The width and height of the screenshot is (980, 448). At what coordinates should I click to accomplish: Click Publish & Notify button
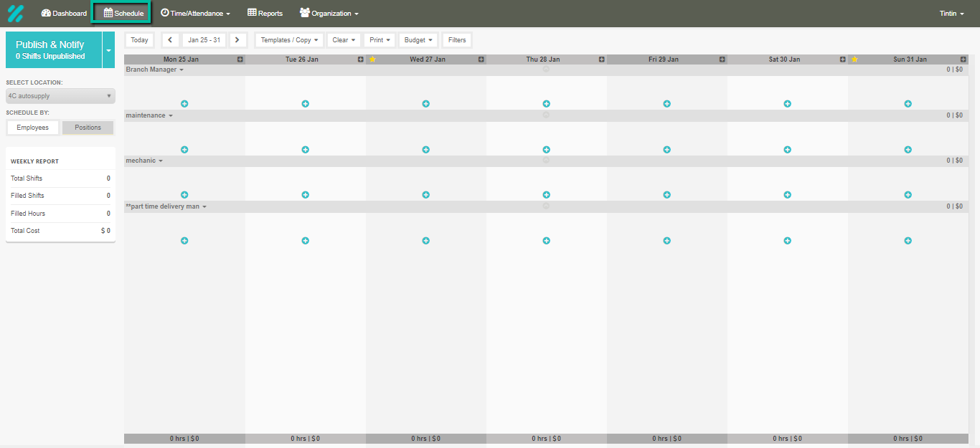point(54,50)
